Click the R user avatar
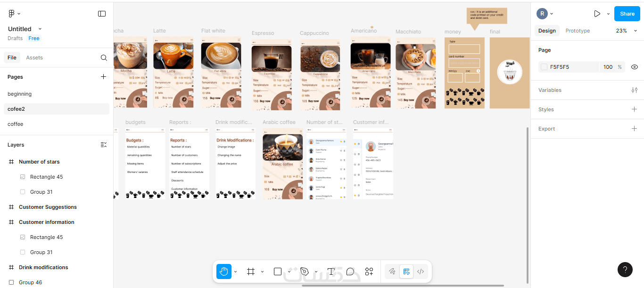Viewport: 644px width, 288px height. point(542,14)
